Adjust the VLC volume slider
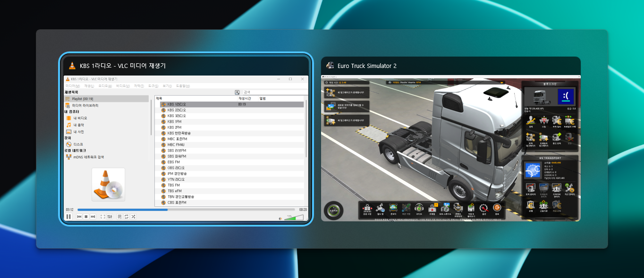This screenshot has width=644, height=278. pyautogui.click(x=294, y=217)
